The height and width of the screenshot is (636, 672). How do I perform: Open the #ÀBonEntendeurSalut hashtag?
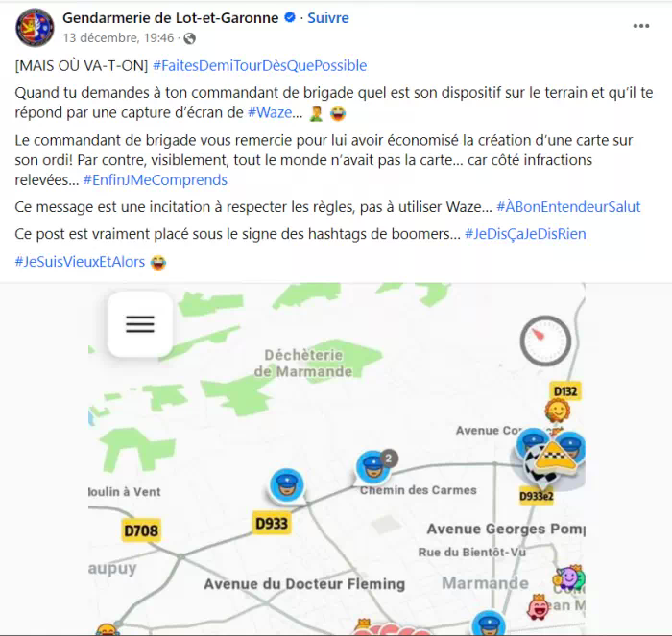pos(568,207)
